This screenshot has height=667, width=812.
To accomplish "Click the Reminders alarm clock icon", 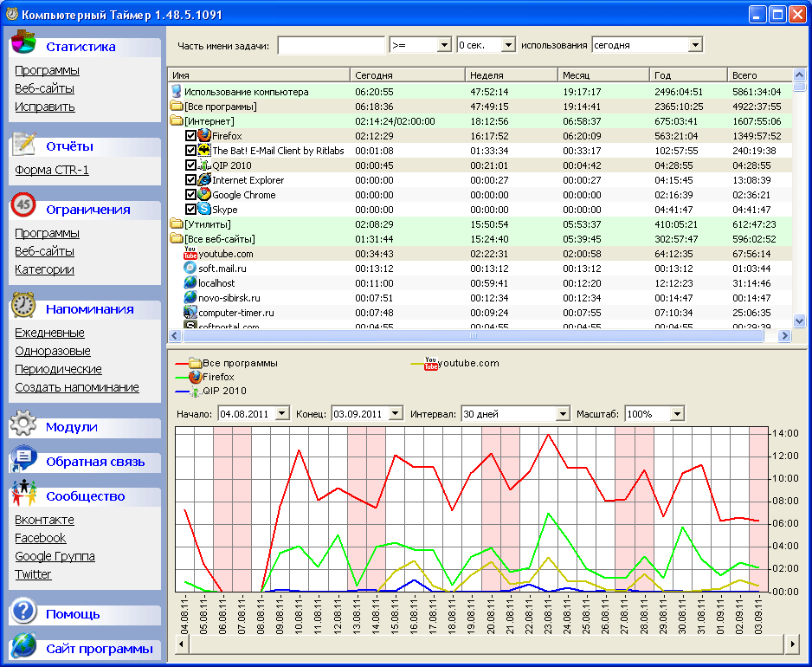I will point(23,308).
